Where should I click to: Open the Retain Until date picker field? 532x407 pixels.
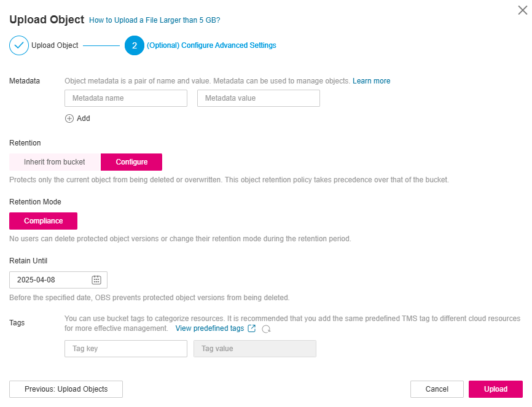coord(58,280)
